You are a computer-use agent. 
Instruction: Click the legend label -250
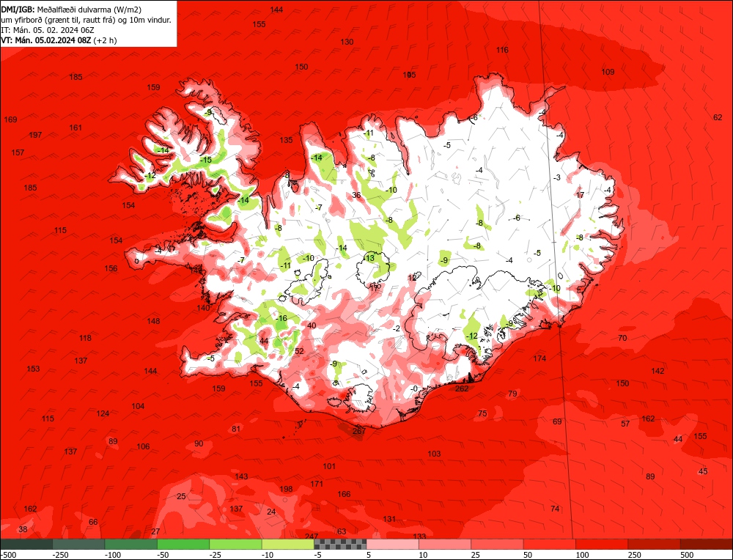tap(61, 555)
